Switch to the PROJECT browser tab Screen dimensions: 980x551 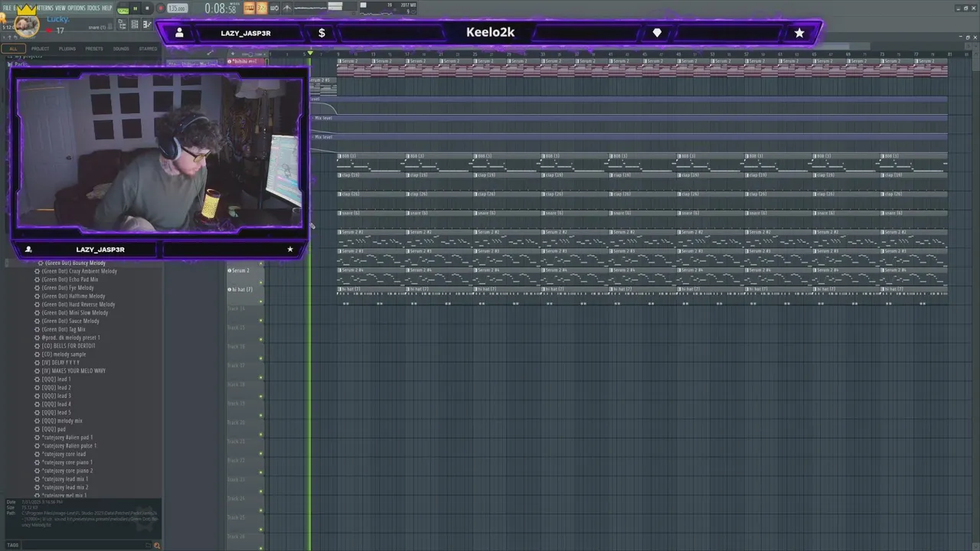[x=40, y=48]
